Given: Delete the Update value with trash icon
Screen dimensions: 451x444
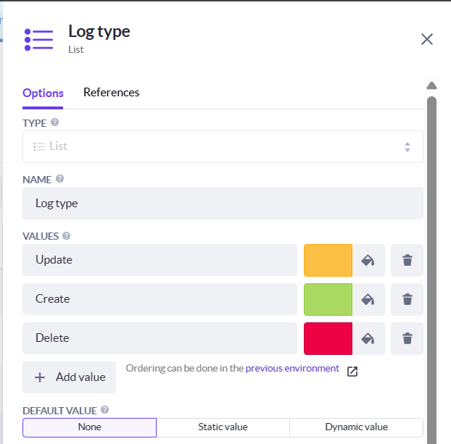Looking at the screenshot, I should 407,260.
